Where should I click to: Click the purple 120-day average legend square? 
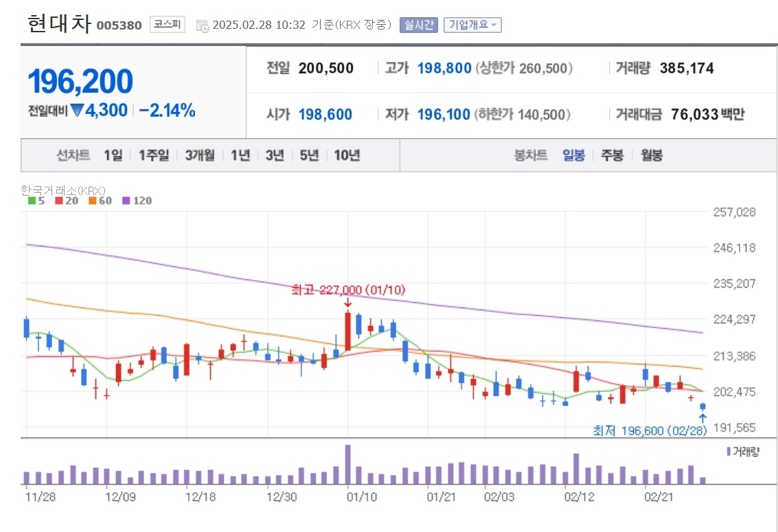(x=126, y=201)
